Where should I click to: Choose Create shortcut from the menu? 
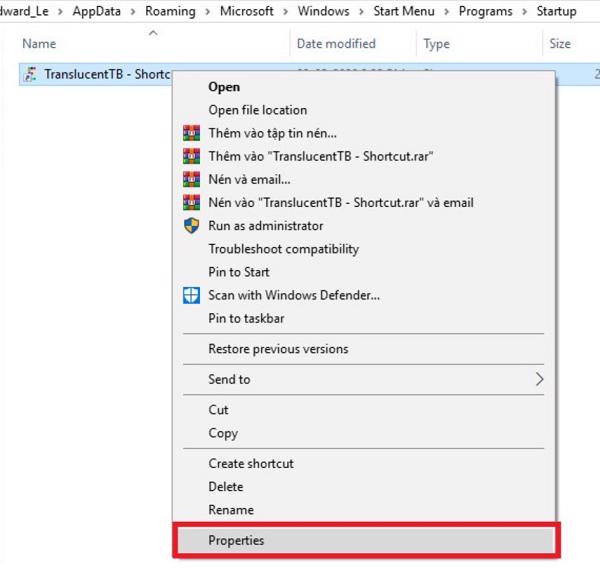[250, 463]
